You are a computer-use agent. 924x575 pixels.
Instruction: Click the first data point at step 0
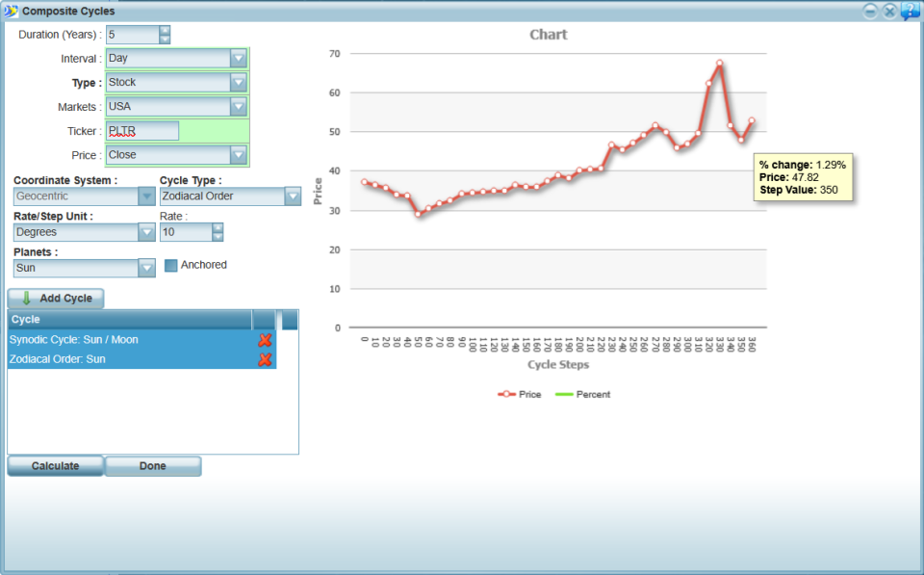point(364,182)
